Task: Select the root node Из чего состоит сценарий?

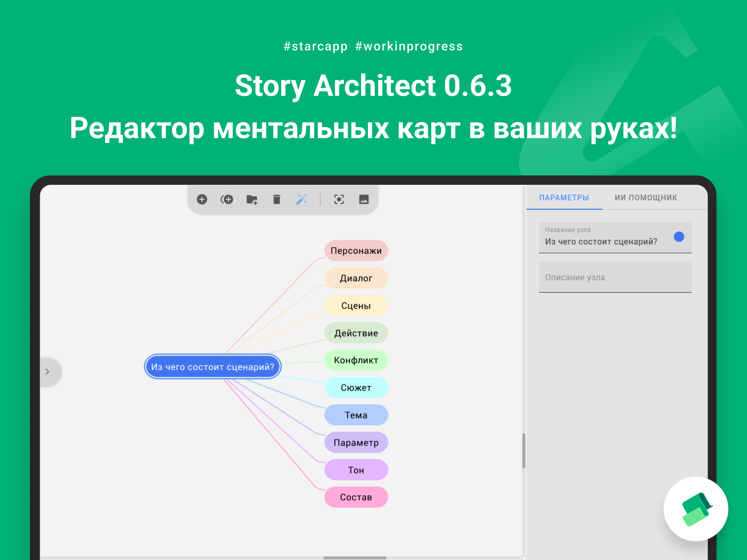Action: (213, 366)
